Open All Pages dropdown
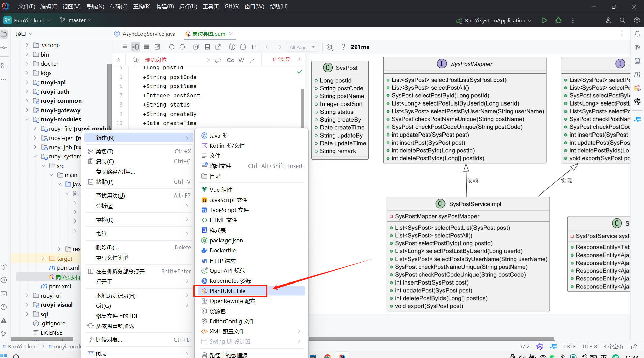Screen dimensions: 644x358 click(303, 47)
